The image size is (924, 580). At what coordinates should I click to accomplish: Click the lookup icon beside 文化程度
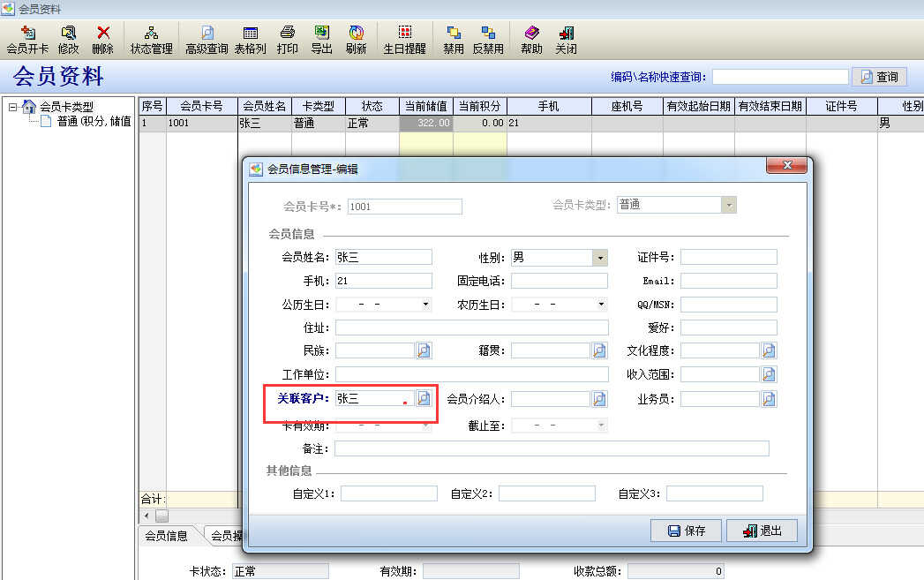coord(769,350)
